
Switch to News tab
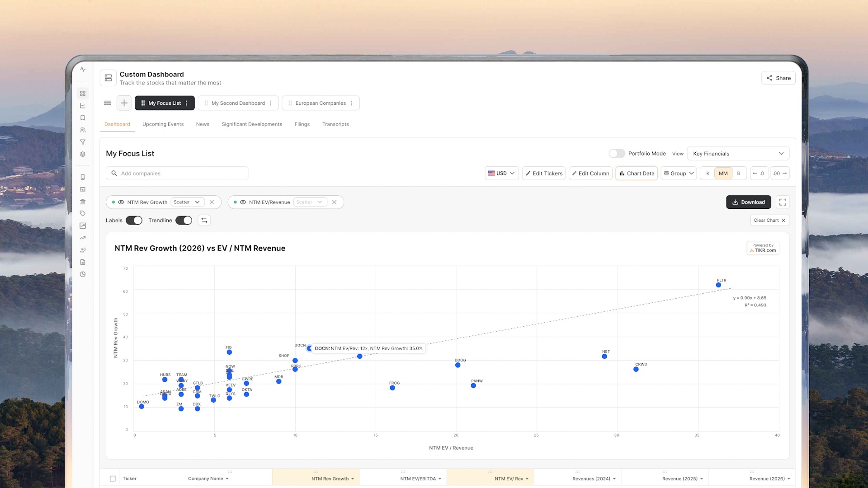pos(203,124)
